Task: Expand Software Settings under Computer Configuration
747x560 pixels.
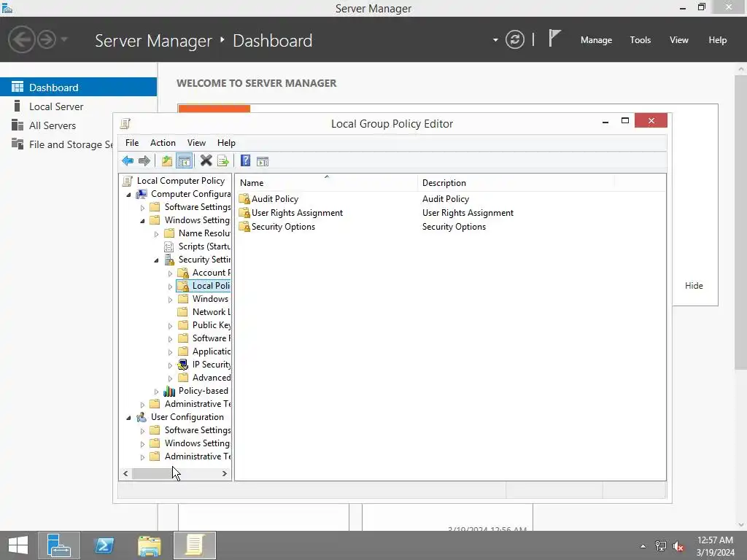Action: 142,208
